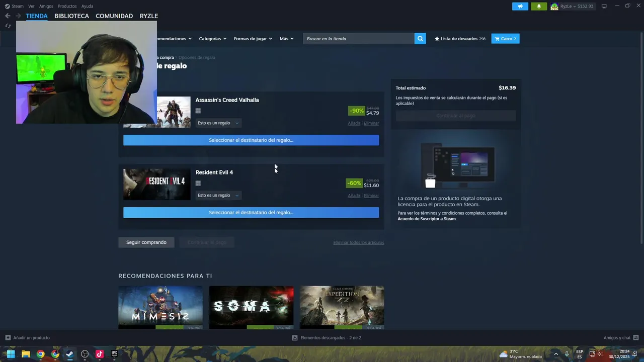Open the Windows Start menu
The width and height of the screenshot is (644, 362).
[x=11, y=354]
